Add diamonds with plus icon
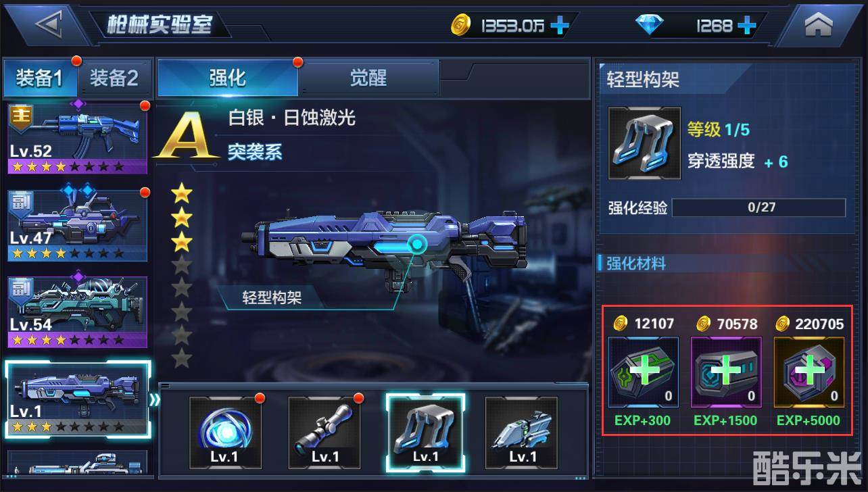868x492 pixels. tap(746, 26)
